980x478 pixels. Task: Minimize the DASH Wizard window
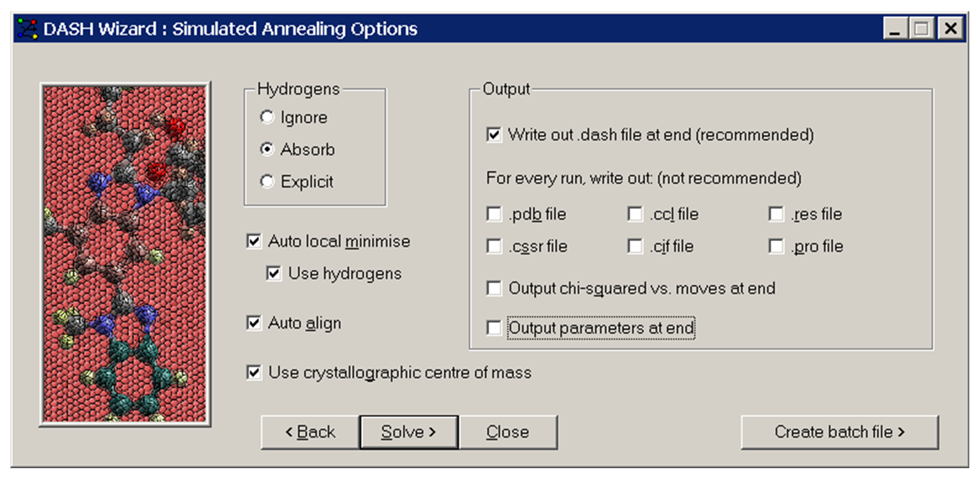(x=895, y=29)
